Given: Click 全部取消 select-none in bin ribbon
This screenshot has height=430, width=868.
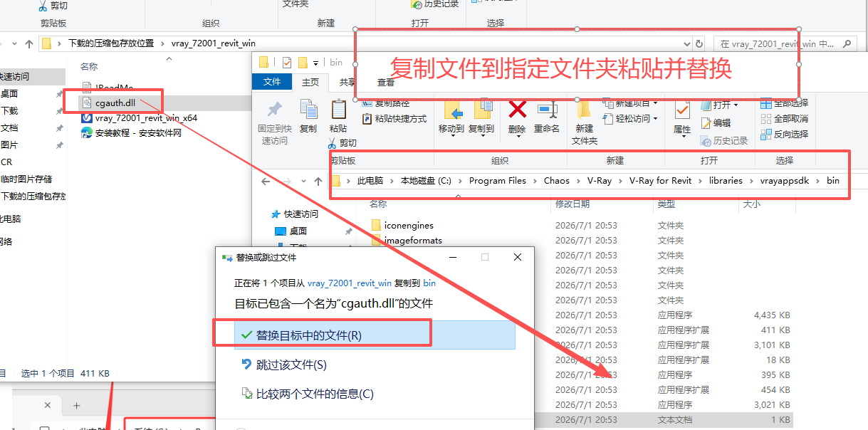Looking at the screenshot, I should point(784,119).
